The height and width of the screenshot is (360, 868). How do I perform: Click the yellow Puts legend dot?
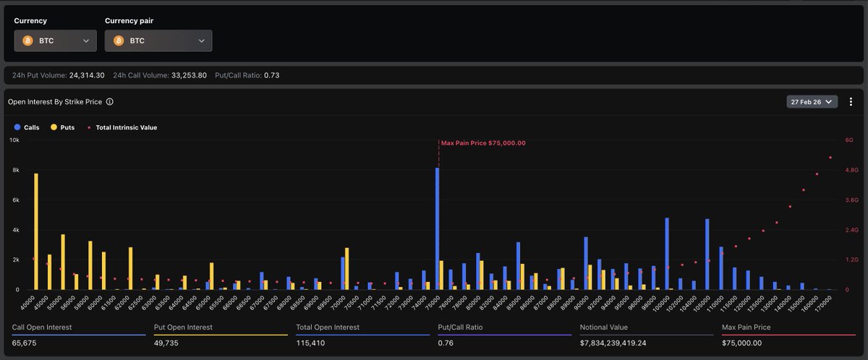point(54,127)
